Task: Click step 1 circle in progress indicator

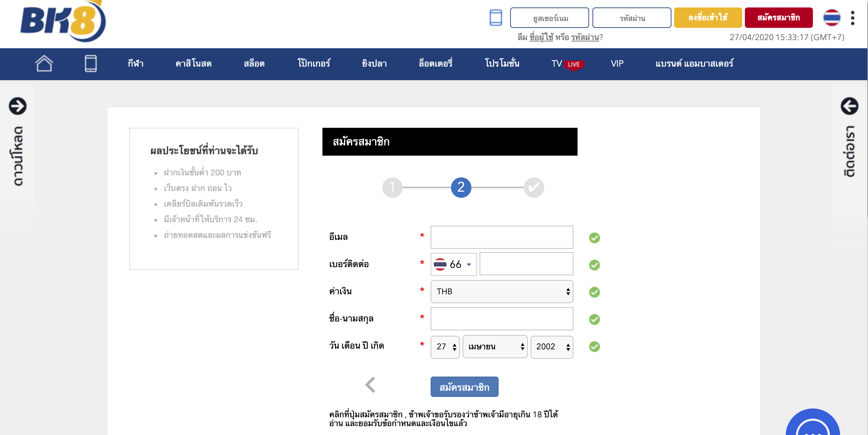Action: point(392,187)
